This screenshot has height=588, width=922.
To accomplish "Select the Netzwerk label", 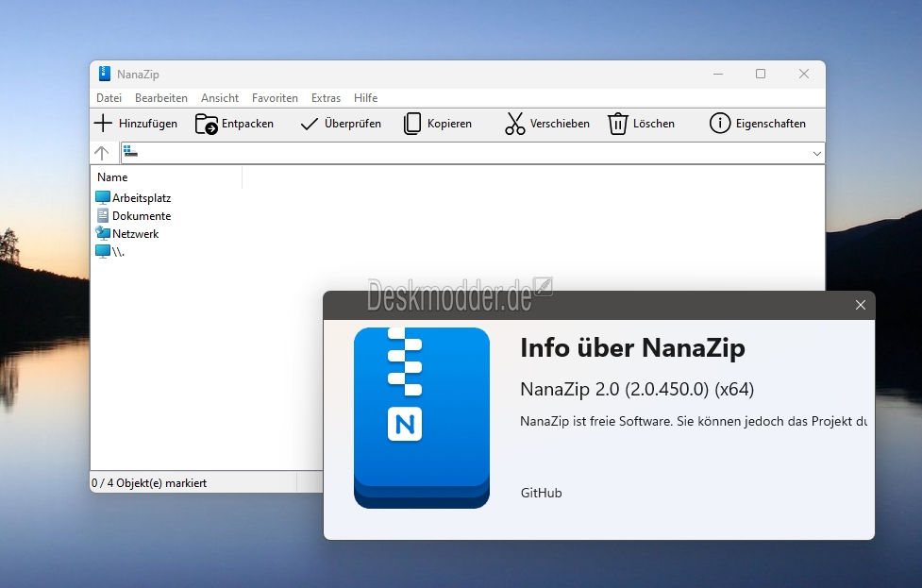I will (x=135, y=233).
